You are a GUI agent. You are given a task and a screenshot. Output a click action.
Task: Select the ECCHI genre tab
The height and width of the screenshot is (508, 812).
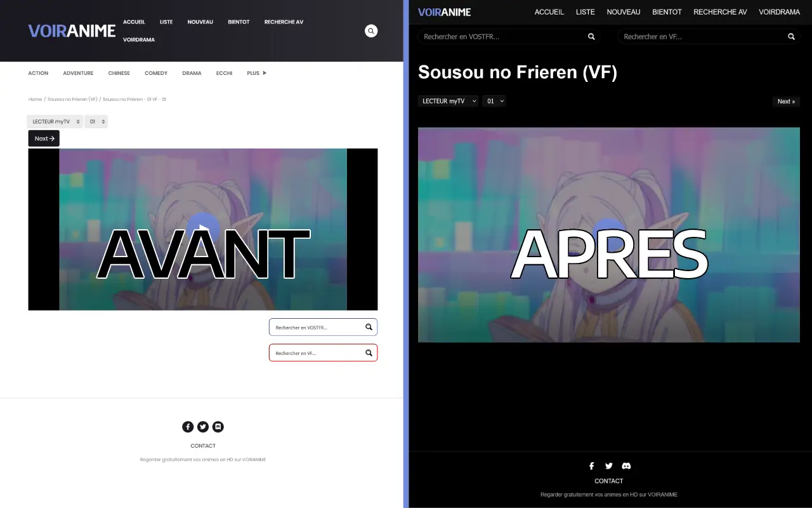tap(224, 73)
